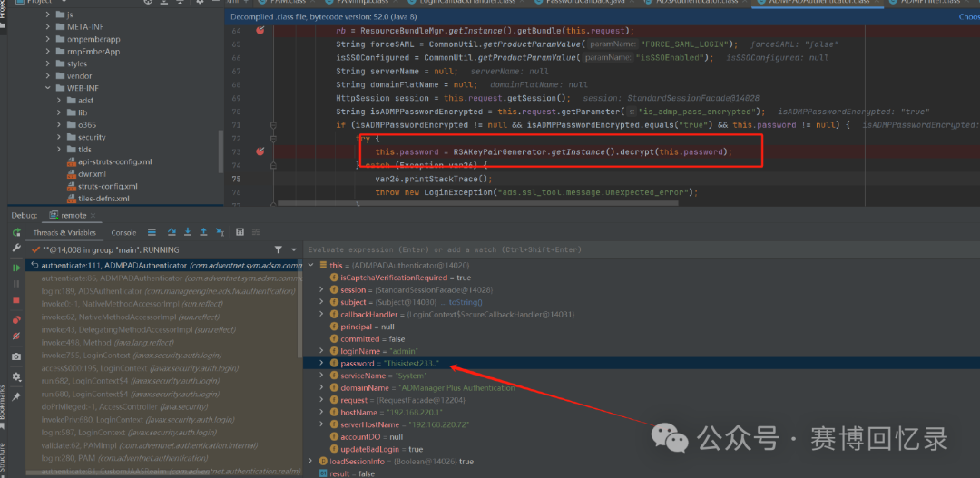Pause the program execution
The height and width of the screenshot is (478, 980).
16,284
